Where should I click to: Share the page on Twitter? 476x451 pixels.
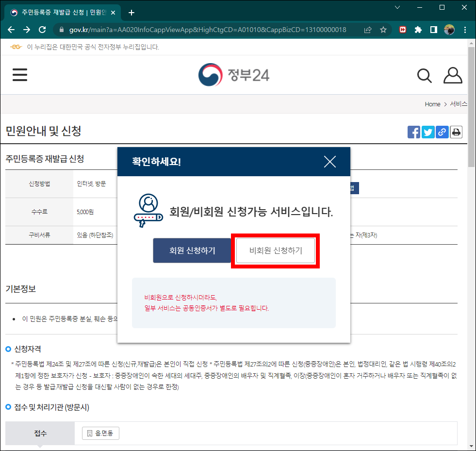point(428,132)
